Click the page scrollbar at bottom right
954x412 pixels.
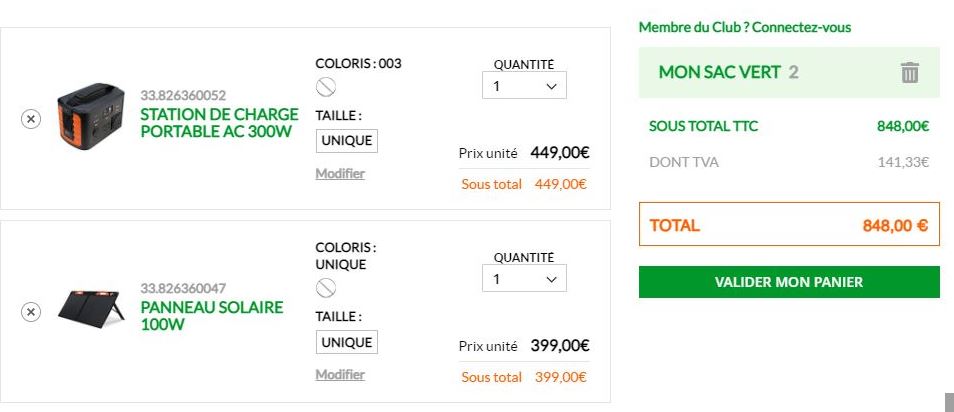point(948,401)
